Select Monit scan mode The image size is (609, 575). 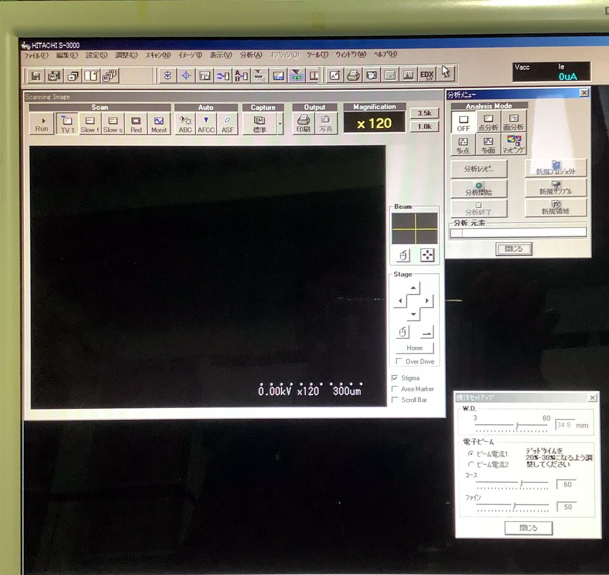(x=159, y=124)
